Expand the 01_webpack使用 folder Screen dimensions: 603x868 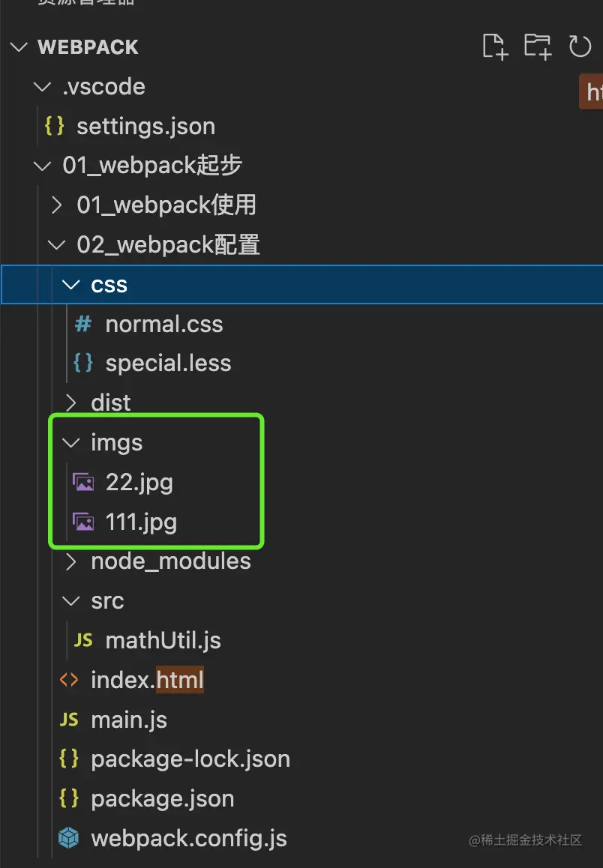click(56, 205)
